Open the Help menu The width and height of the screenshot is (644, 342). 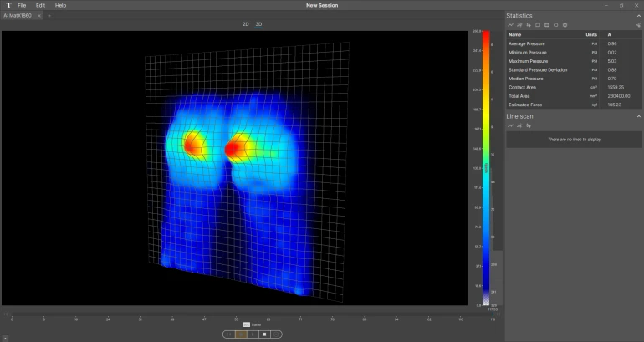60,5
